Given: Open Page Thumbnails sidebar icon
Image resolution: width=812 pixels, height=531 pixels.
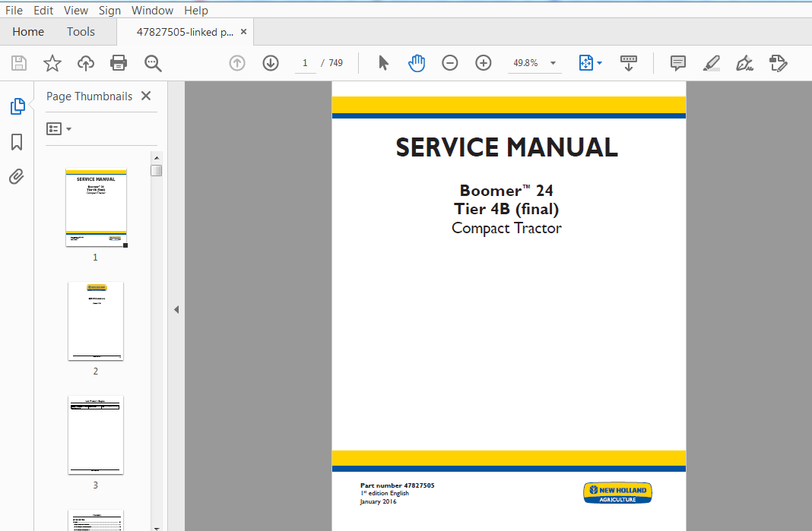Looking at the screenshot, I should tap(17, 106).
